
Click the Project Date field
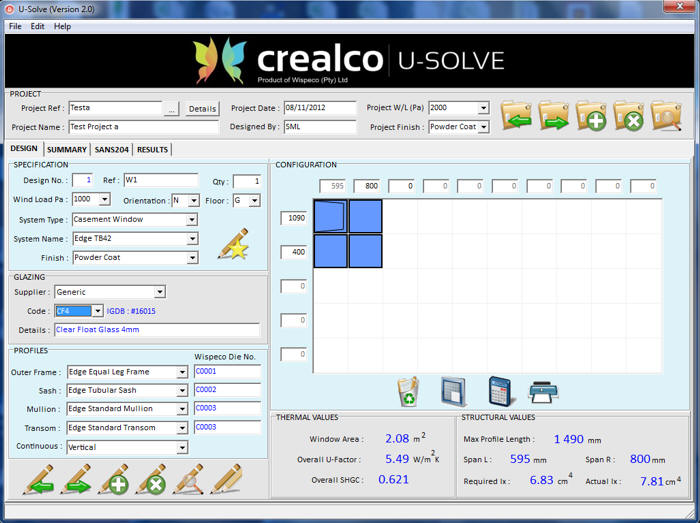click(320, 108)
